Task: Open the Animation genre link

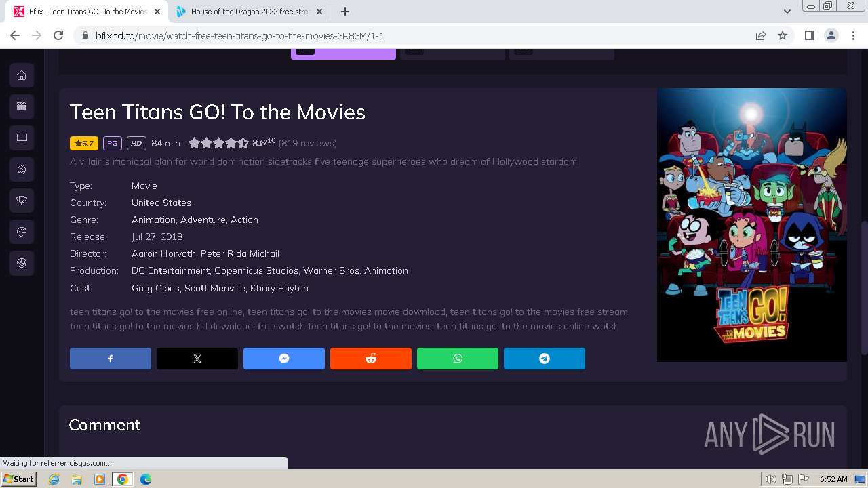Action: tap(153, 220)
